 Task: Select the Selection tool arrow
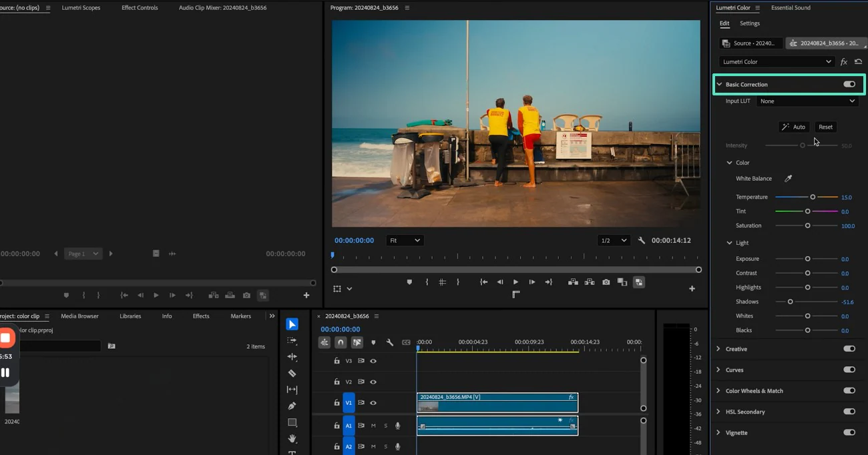tap(292, 324)
